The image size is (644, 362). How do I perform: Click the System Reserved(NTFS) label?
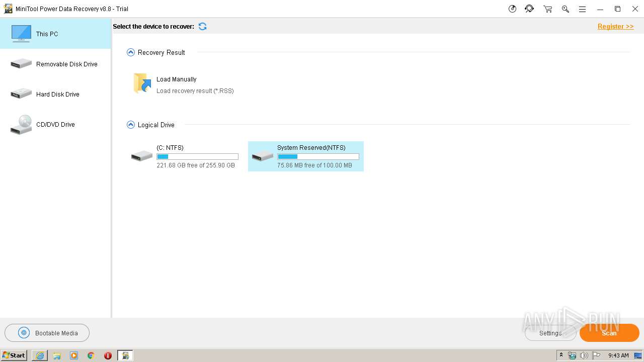pyautogui.click(x=311, y=148)
